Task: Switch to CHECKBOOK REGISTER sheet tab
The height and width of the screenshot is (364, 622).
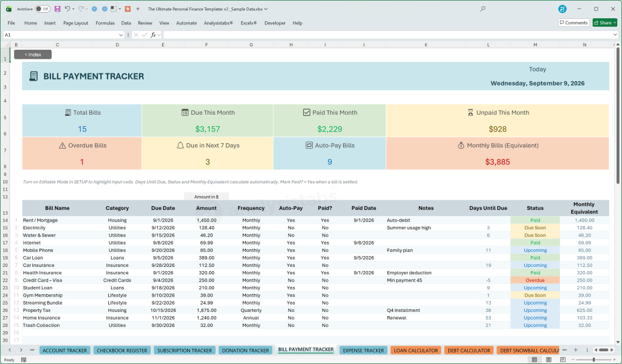Action: (x=121, y=351)
